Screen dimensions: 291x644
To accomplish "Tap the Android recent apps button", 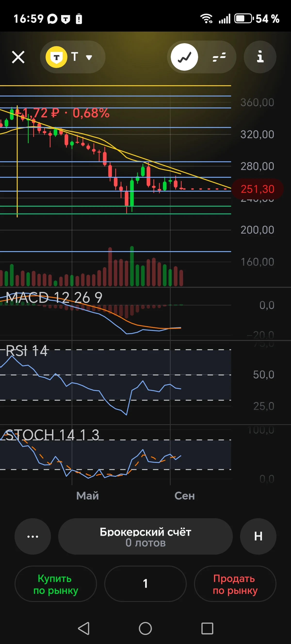I will pos(207,628).
